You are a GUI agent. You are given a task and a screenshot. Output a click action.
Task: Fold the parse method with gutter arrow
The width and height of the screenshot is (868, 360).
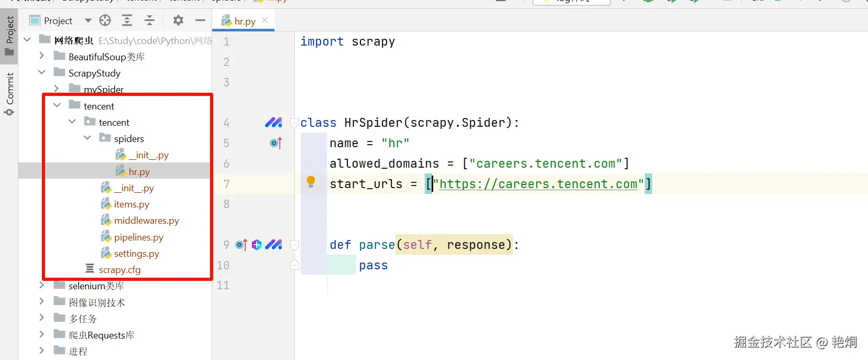(294, 245)
